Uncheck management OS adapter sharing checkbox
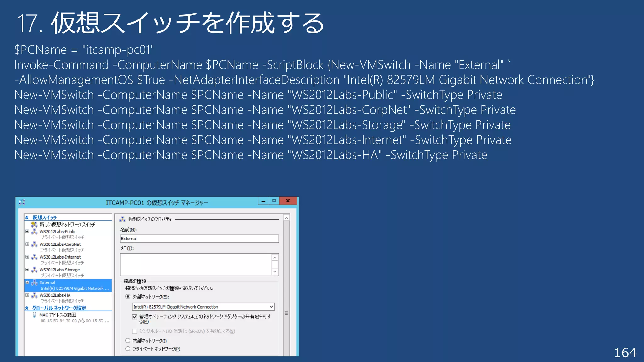 135,317
